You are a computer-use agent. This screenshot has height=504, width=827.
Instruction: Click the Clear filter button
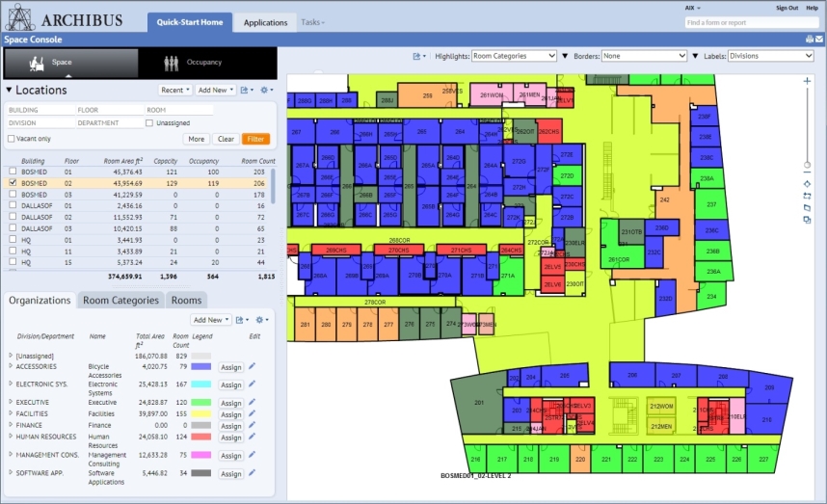[x=226, y=139]
